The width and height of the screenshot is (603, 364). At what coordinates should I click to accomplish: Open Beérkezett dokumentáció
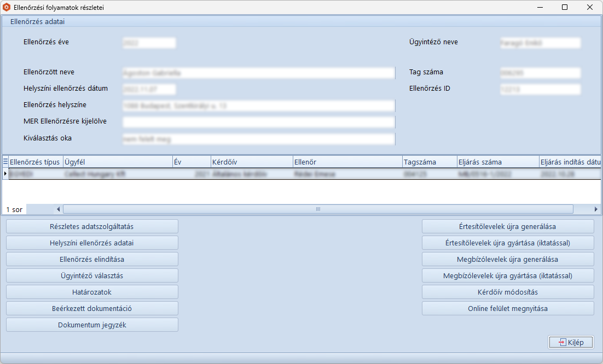[x=92, y=308]
